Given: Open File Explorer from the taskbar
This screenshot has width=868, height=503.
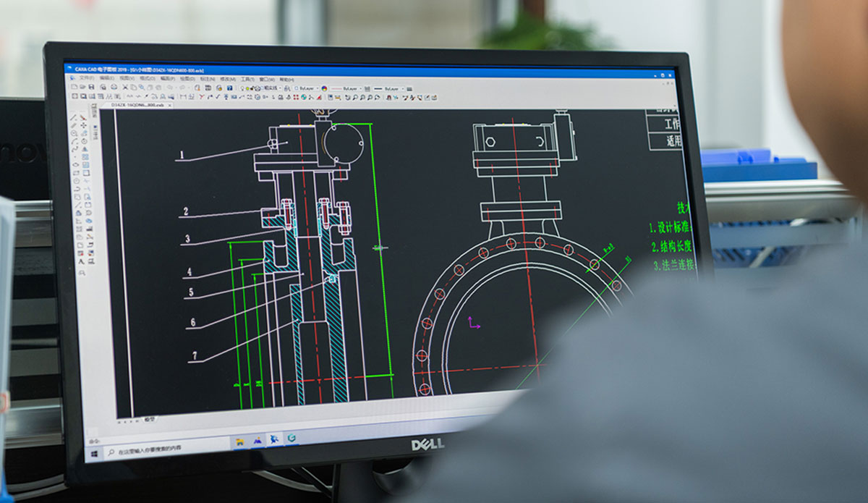Looking at the screenshot, I should coord(241,440).
